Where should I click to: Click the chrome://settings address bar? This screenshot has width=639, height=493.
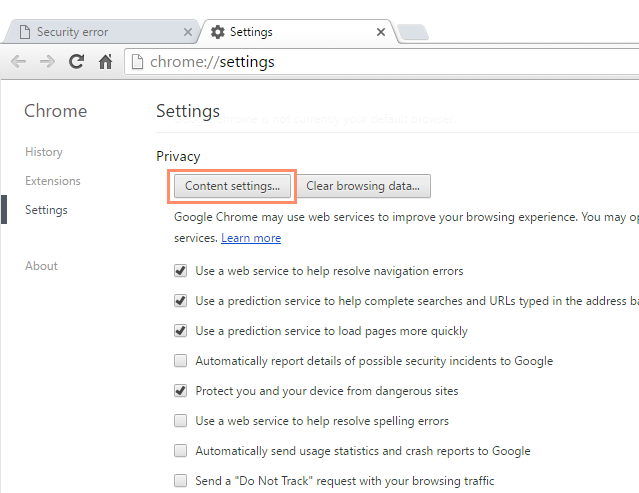click(x=380, y=62)
